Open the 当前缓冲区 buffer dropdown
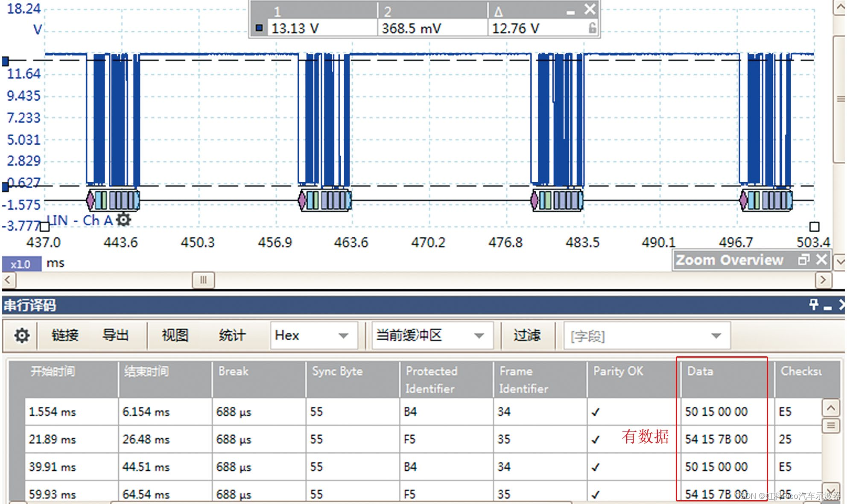This screenshot has width=847, height=504. coord(432,335)
